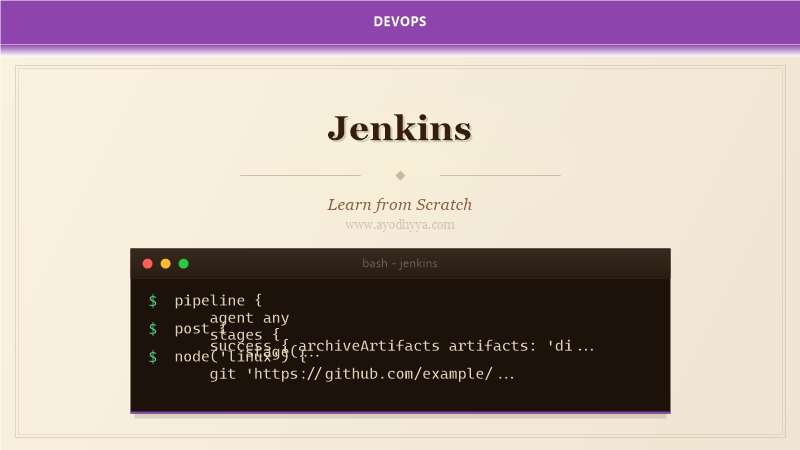Click the DEVOPS header label

400,21
